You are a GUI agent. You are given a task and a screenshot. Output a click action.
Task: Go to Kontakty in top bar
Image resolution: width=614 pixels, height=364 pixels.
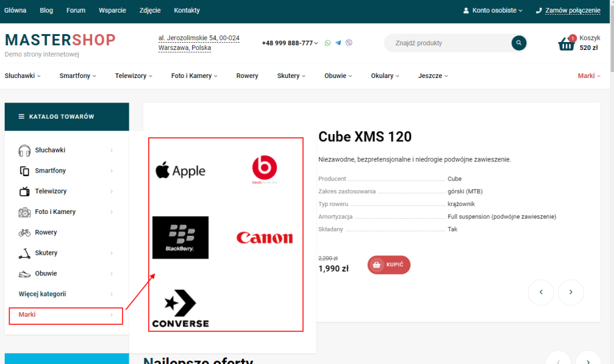click(x=186, y=11)
